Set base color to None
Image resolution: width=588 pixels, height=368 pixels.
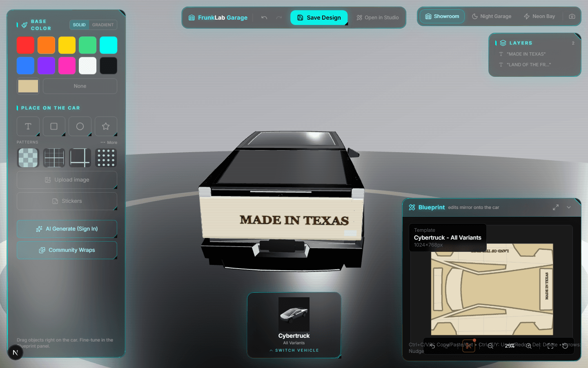click(80, 86)
